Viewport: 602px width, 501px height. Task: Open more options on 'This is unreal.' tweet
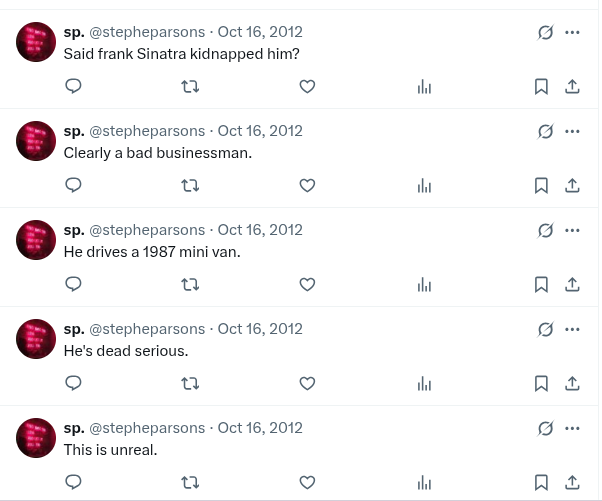coord(572,428)
